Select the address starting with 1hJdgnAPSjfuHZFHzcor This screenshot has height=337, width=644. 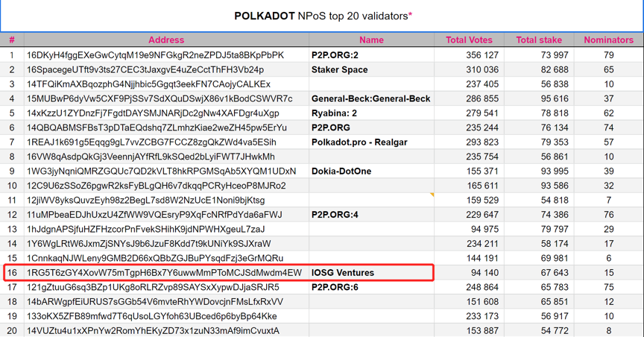coord(146,230)
